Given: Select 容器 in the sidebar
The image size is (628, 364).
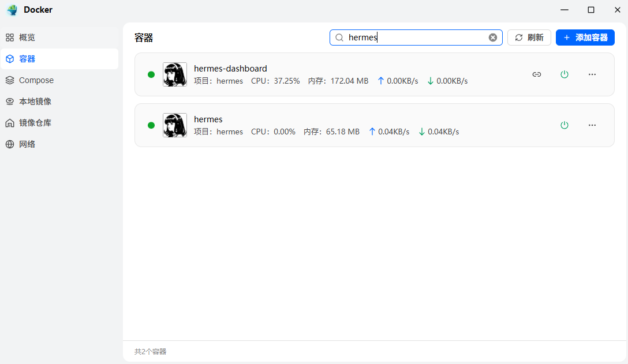Looking at the screenshot, I should (59, 59).
